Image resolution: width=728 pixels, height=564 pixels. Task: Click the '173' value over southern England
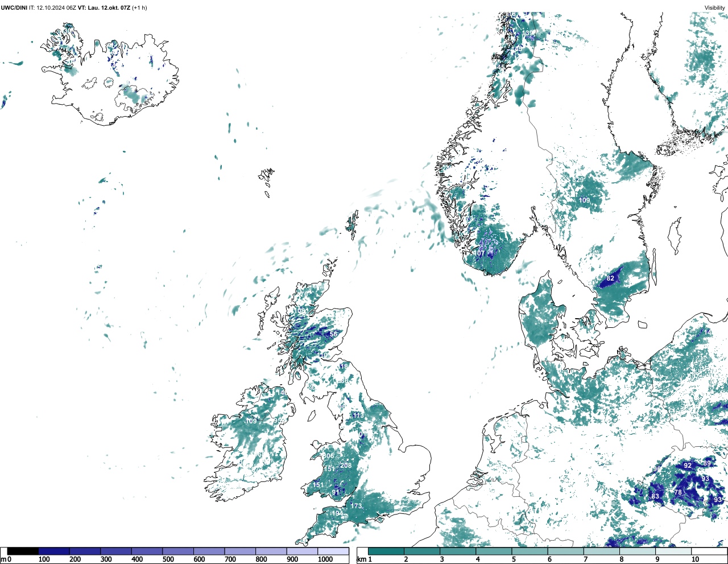point(356,506)
